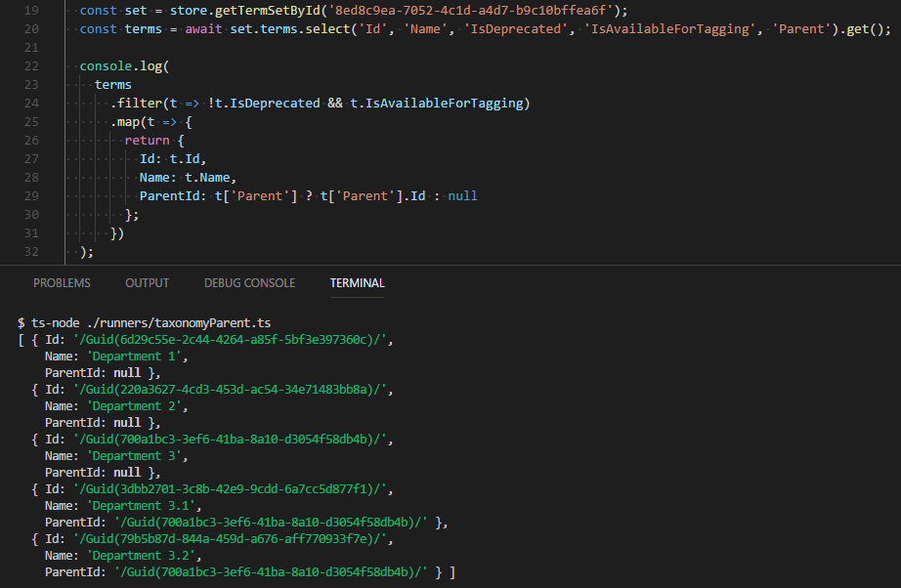Activate the TERMINAL tab
The width and height of the screenshot is (901, 588).
coord(357,283)
